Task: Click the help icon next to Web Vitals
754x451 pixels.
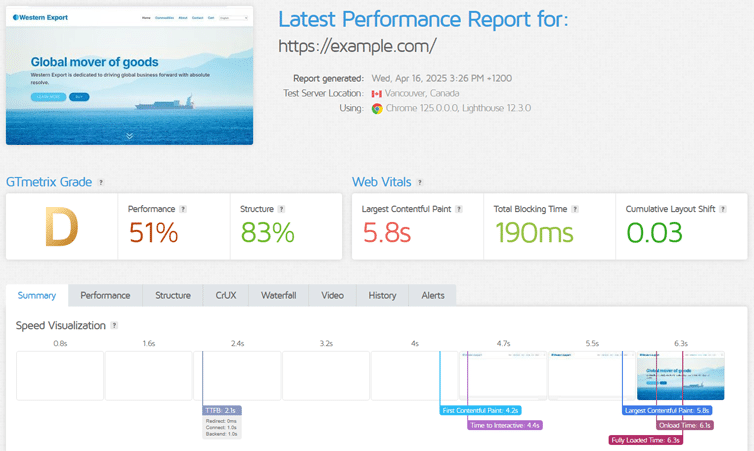Action: [420, 182]
